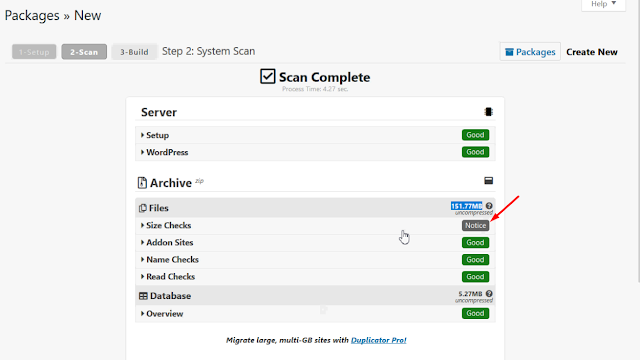Expand the Setup row

pyautogui.click(x=315, y=135)
